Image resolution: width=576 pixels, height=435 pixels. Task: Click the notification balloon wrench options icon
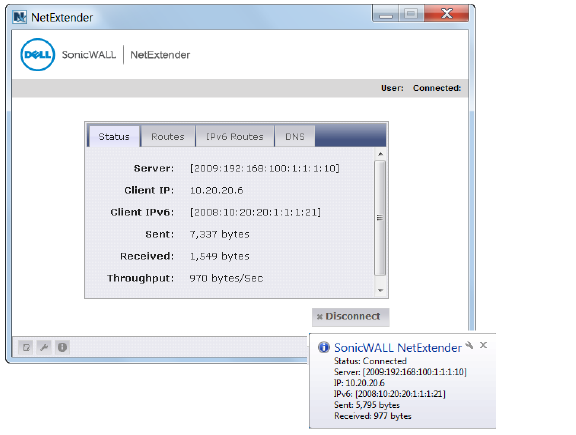click(469, 345)
